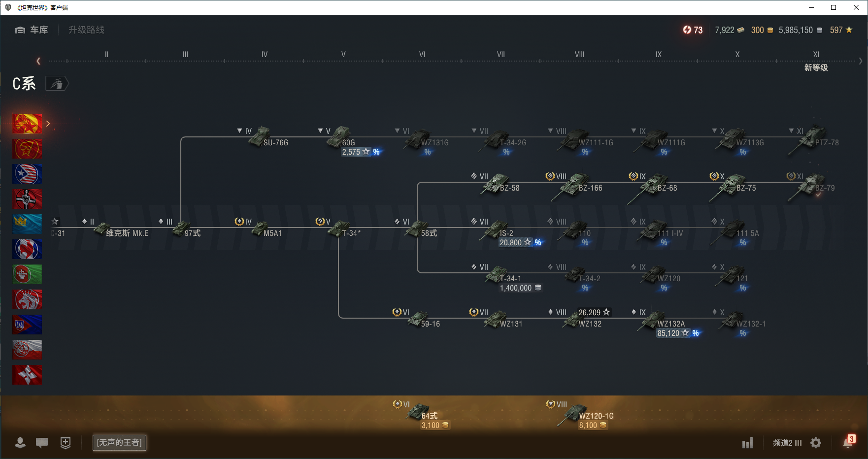Open the notification bell with badge 3
This screenshot has width=868, height=459.
(x=847, y=443)
